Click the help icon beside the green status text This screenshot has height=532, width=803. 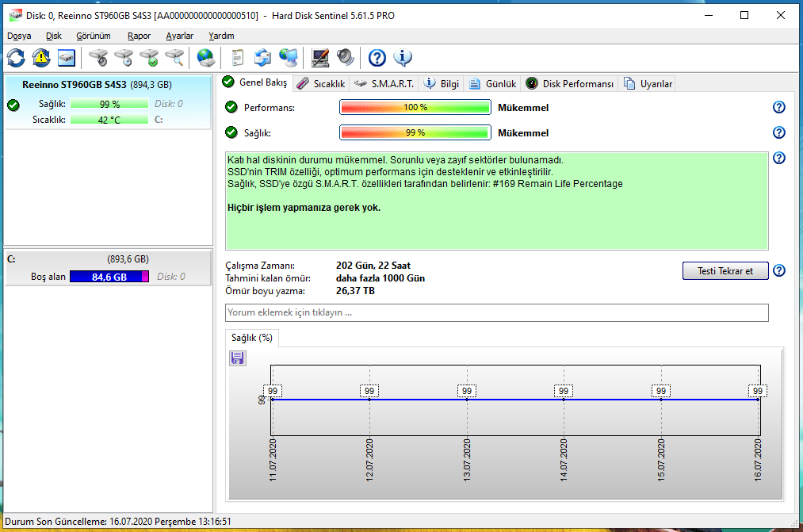[779, 158]
